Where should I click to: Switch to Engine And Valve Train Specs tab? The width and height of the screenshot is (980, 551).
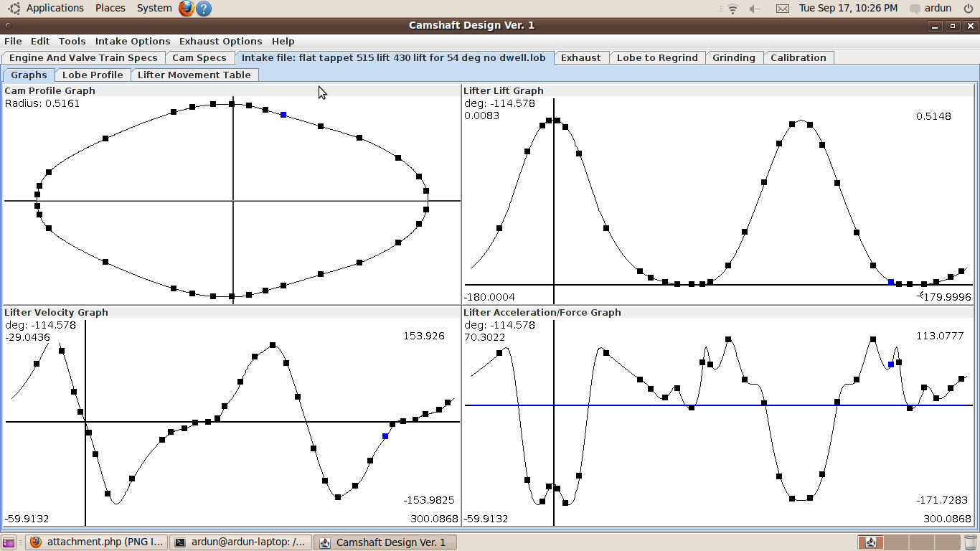point(83,58)
